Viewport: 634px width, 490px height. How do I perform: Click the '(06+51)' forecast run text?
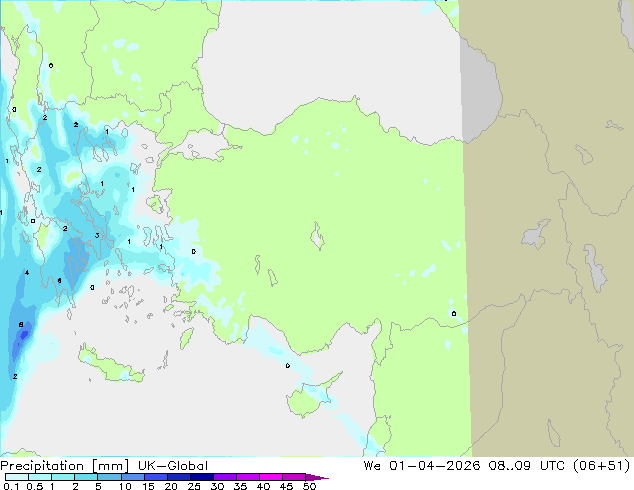click(602, 466)
